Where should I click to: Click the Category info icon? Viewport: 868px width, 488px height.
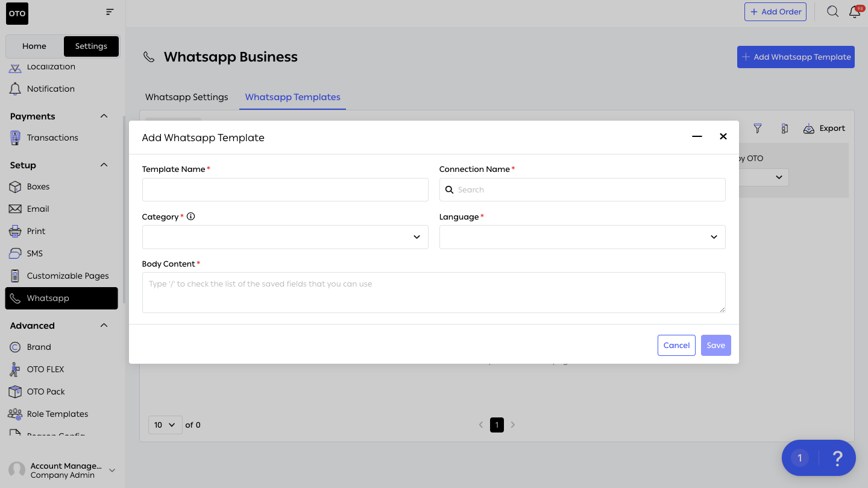(190, 217)
